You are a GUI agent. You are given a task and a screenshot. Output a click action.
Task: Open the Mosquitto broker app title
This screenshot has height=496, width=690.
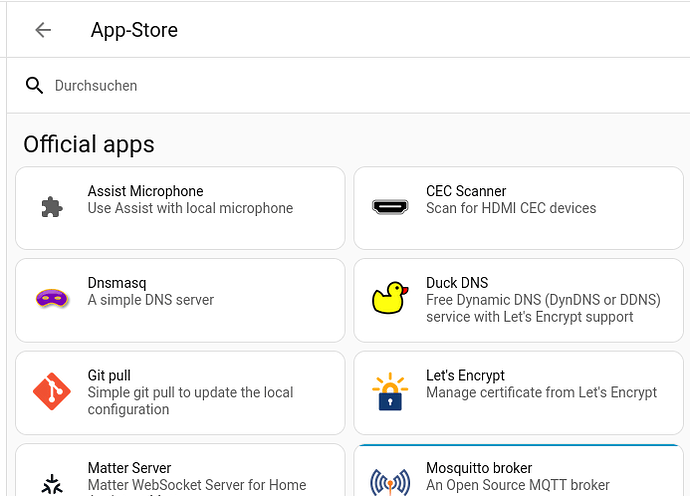[479, 467]
